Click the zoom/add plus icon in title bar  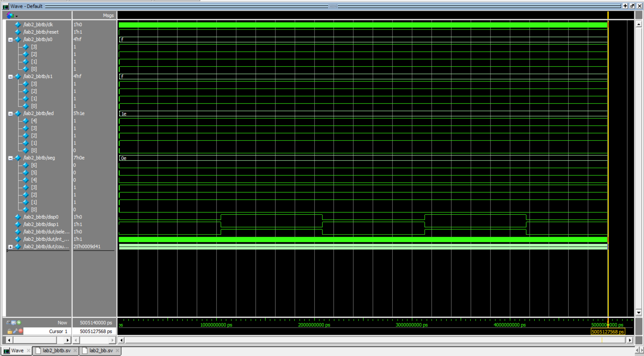click(625, 6)
